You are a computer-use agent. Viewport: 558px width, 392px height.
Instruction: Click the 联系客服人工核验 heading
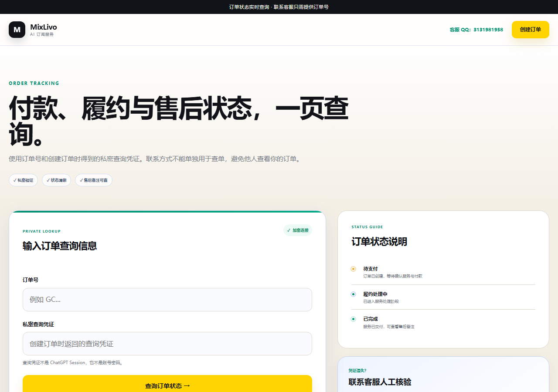[380, 382]
